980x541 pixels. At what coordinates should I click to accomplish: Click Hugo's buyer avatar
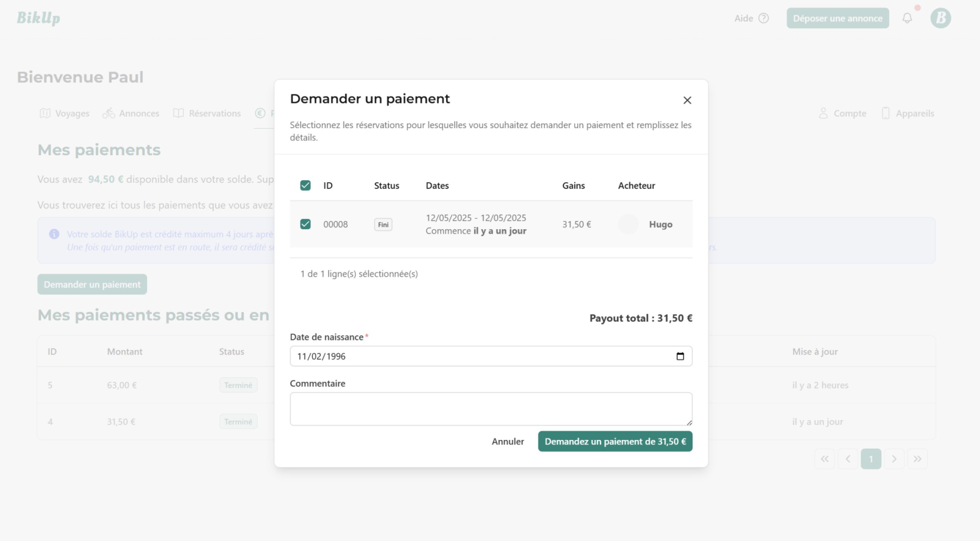[628, 224]
